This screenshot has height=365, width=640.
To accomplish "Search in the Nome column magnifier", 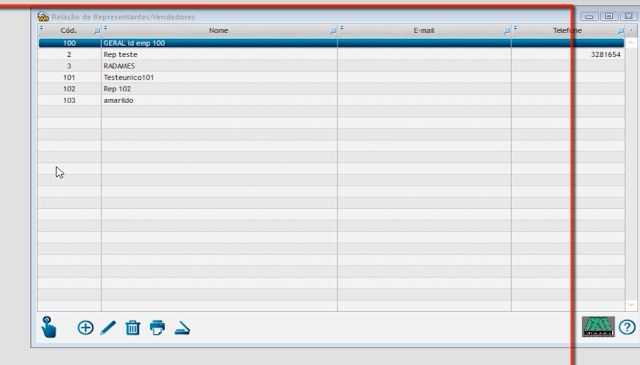I will click(x=333, y=31).
